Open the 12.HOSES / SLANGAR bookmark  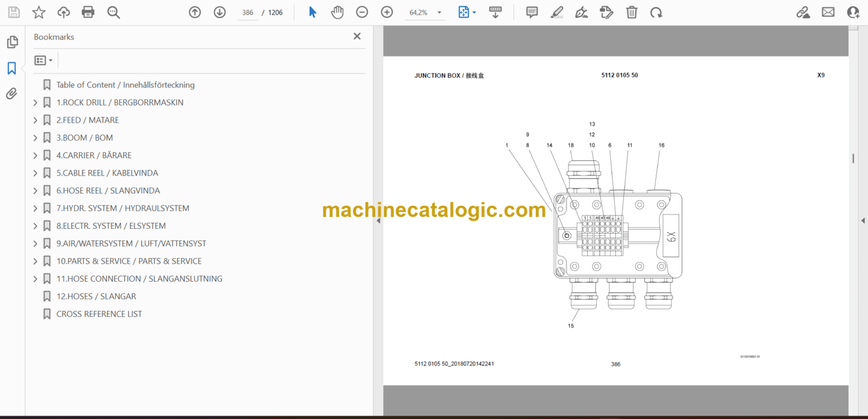[96, 296]
